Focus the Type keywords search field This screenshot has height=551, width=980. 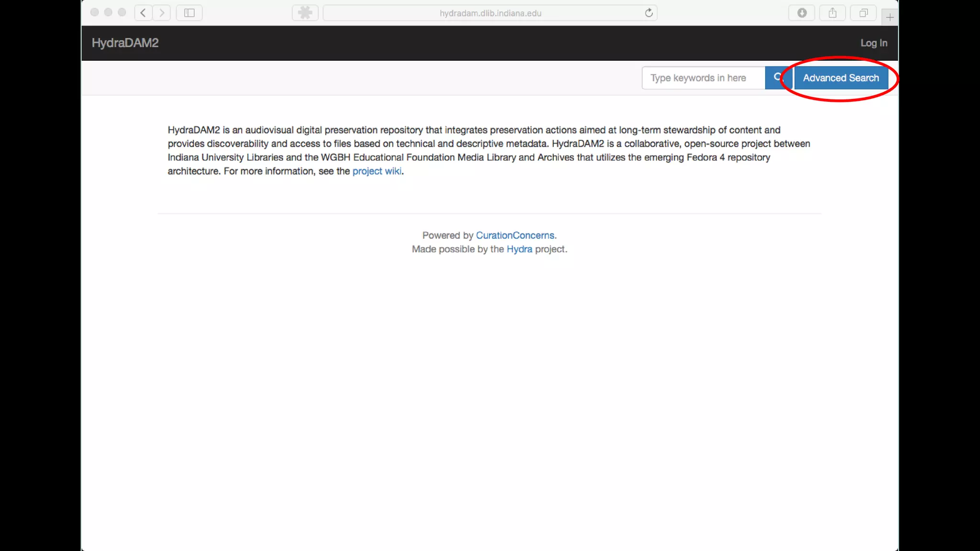703,78
